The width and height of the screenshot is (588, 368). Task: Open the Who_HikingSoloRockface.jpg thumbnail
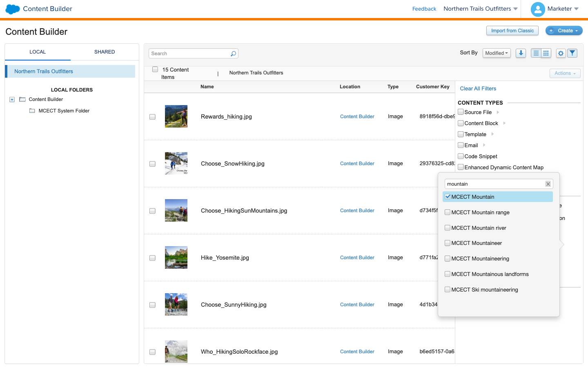point(176,352)
